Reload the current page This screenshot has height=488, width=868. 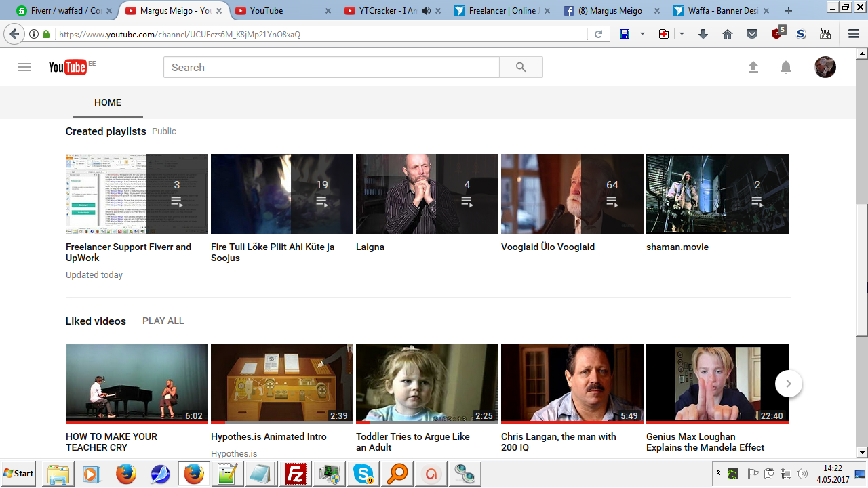click(x=599, y=34)
